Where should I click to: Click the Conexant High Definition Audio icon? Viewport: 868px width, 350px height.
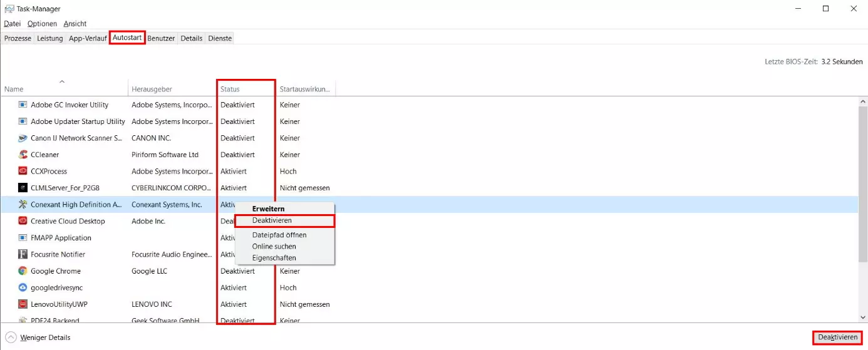pos(23,204)
